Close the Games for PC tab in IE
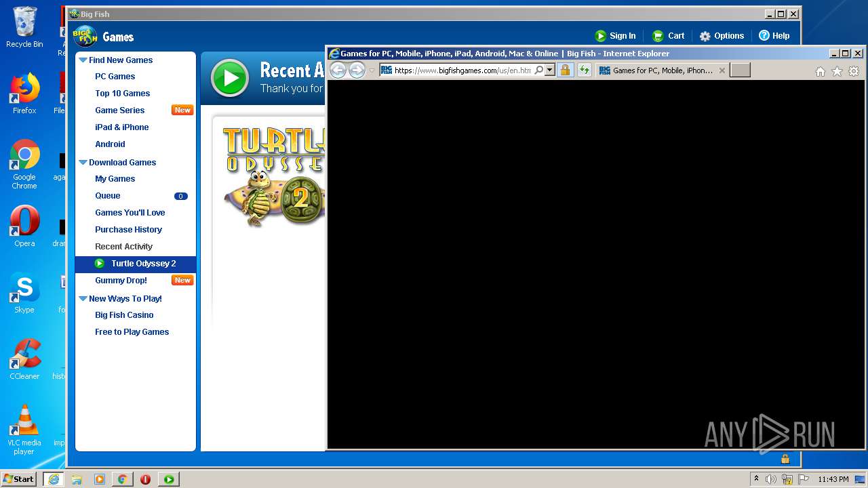 coord(722,70)
